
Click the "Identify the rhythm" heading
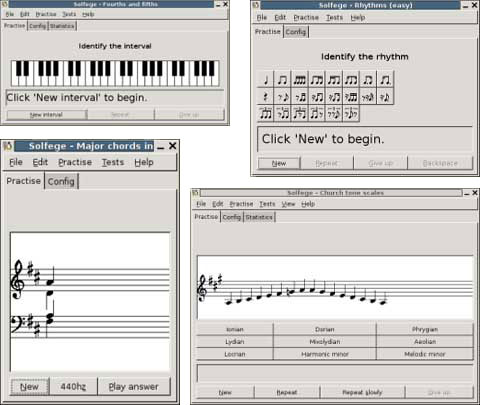(365, 57)
